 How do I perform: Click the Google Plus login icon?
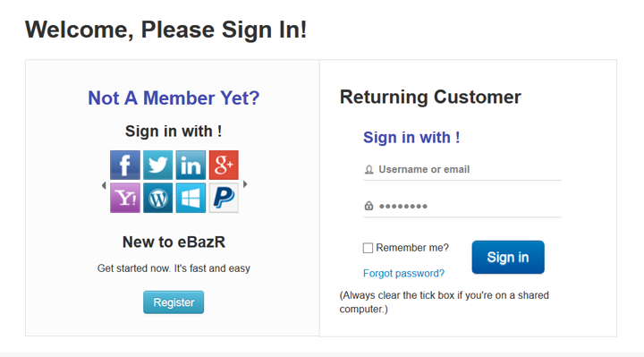224,166
